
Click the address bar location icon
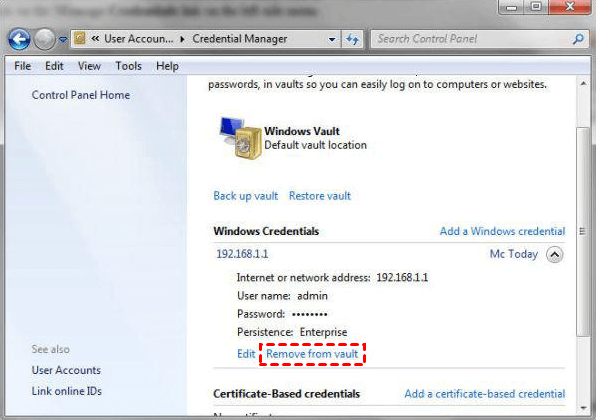click(80, 38)
